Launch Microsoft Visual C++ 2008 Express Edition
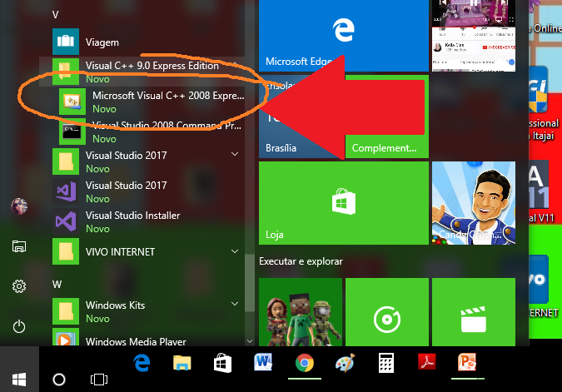The width and height of the screenshot is (562, 392). pos(158,102)
